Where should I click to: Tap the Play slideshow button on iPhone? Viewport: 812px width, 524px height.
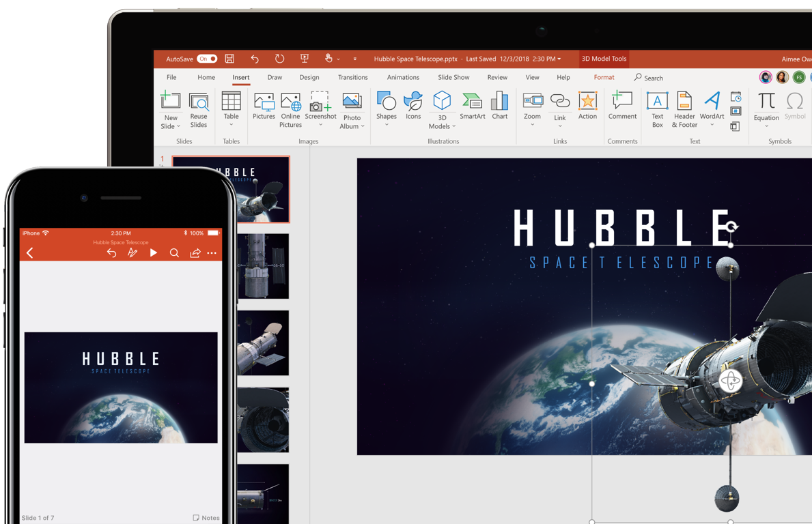pyautogui.click(x=153, y=252)
